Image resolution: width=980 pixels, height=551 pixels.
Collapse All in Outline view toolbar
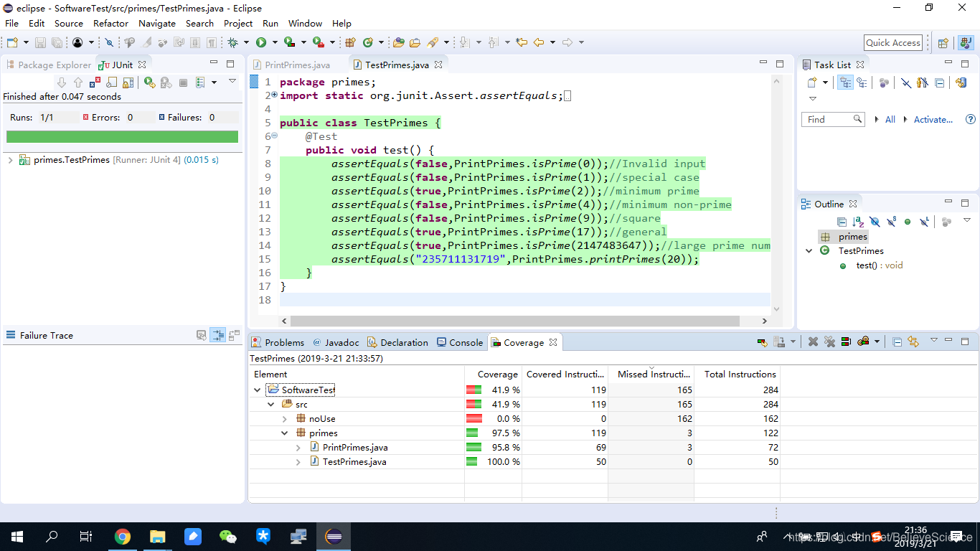(x=842, y=222)
